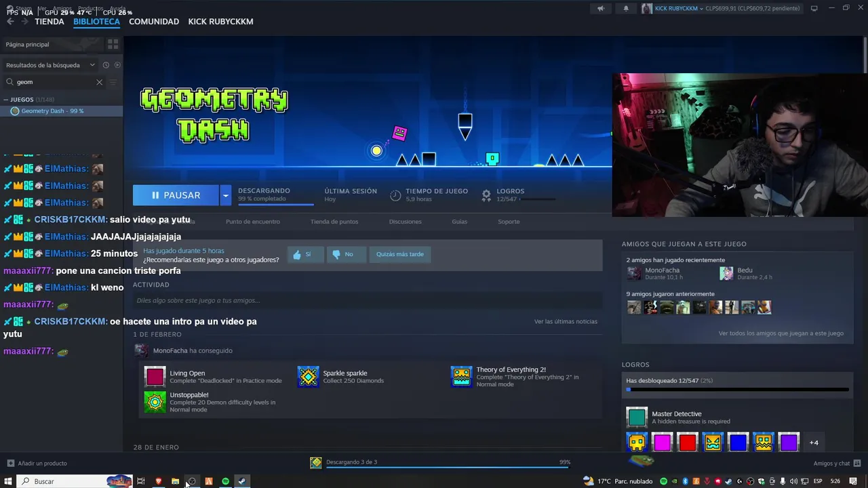Select Geometry Dash in library list
Viewport: 868px width, 488px height.
pyautogui.click(x=62, y=111)
